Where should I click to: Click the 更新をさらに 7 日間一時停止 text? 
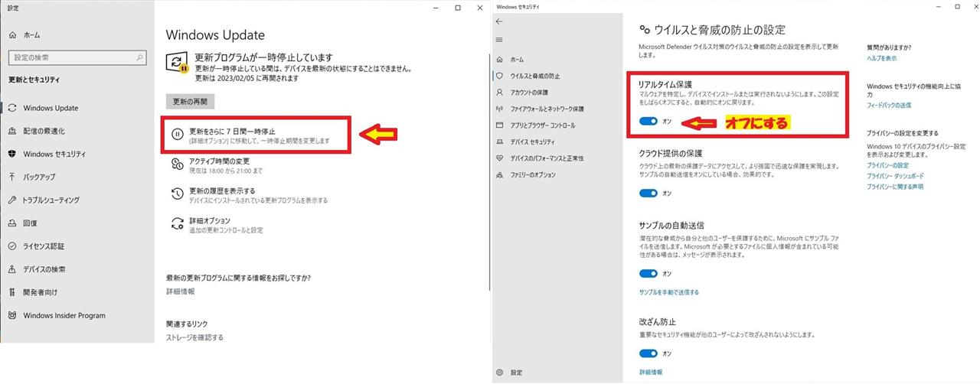coord(232,132)
